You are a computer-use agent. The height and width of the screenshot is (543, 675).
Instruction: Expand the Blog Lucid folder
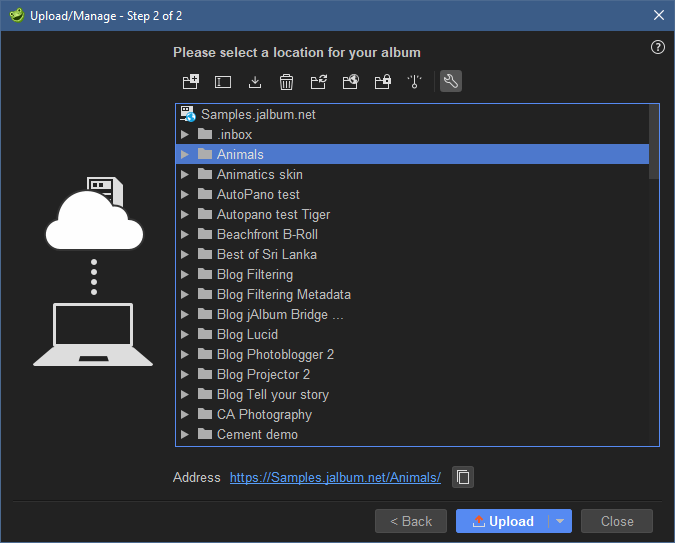185,334
